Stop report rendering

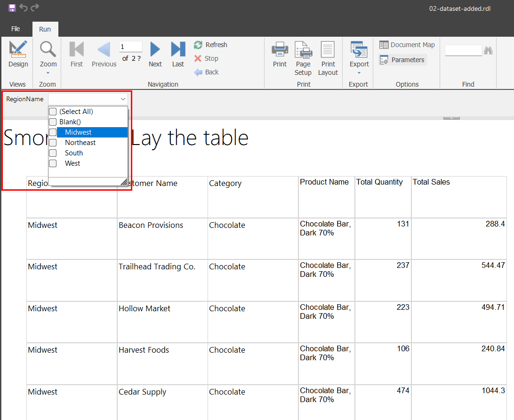pyautogui.click(x=206, y=58)
